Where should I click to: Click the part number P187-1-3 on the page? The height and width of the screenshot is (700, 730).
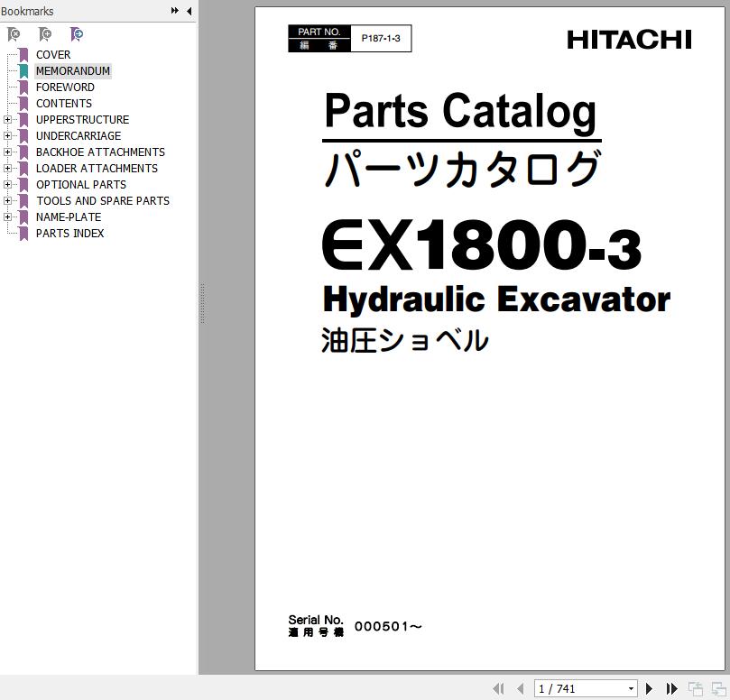point(381,39)
